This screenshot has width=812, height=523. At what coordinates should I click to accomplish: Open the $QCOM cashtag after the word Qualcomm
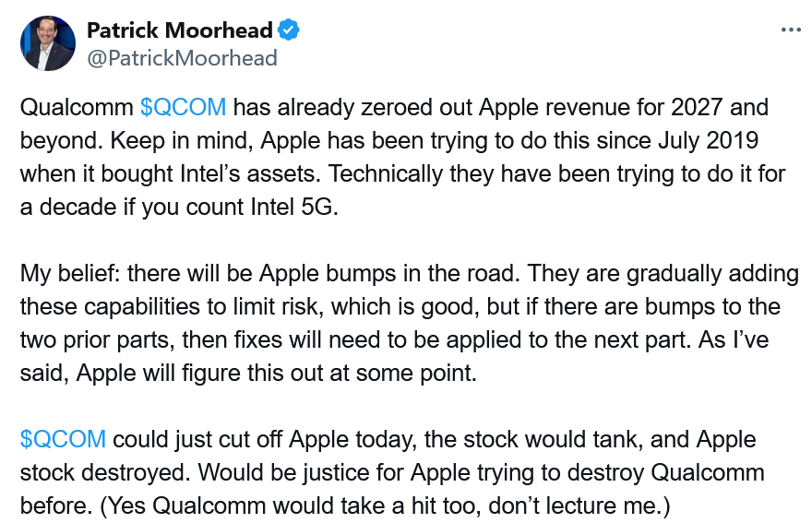(183, 107)
